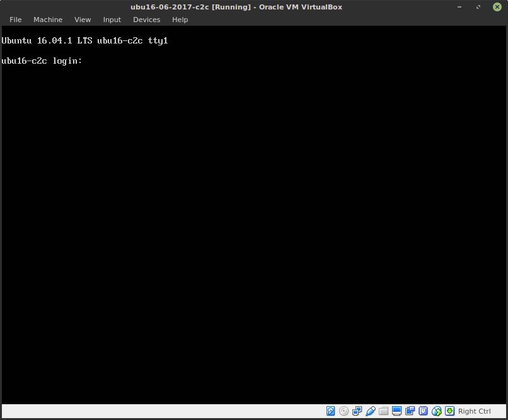Open the Machine menu
This screenshot has width=508, height=420.
click(48, 20)
